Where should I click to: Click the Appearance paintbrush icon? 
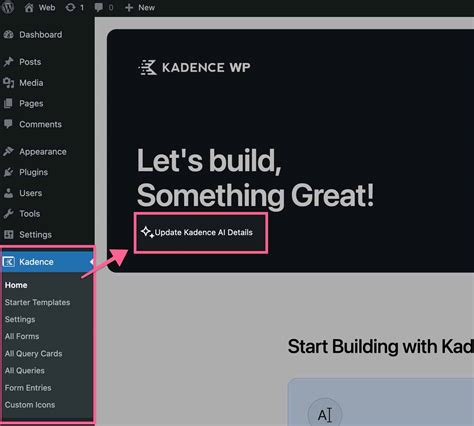[8, 151]
